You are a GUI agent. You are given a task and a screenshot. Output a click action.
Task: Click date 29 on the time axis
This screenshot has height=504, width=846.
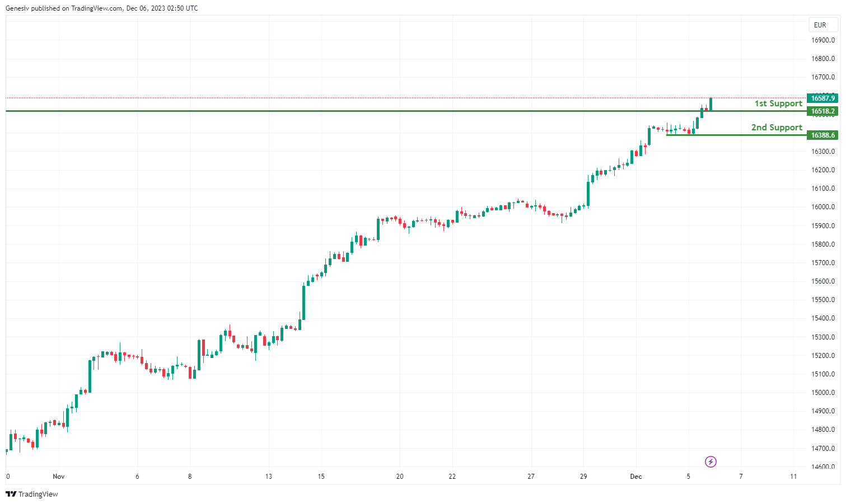[583, 477]
